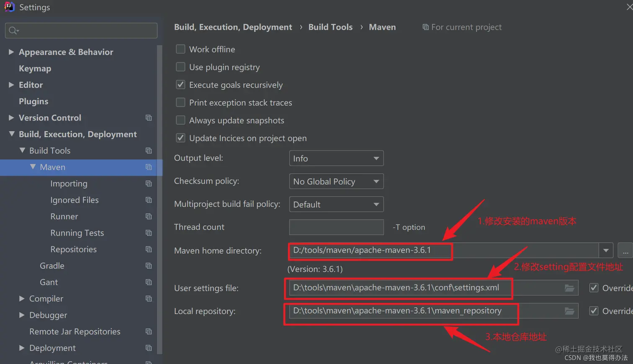The image size is (633, 364).
Task: Toggle Update Indices on project open checkbox
Action: coord(180,138)
